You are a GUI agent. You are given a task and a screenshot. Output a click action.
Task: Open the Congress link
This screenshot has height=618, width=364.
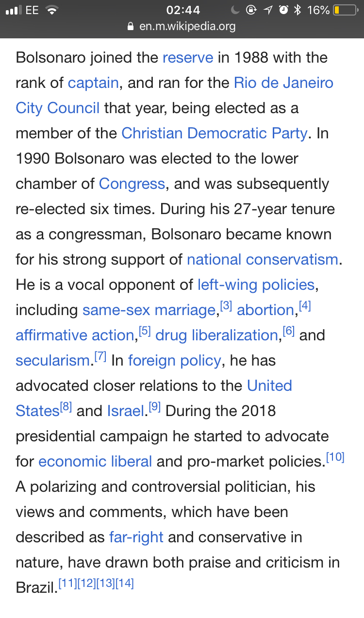(132, 184)
